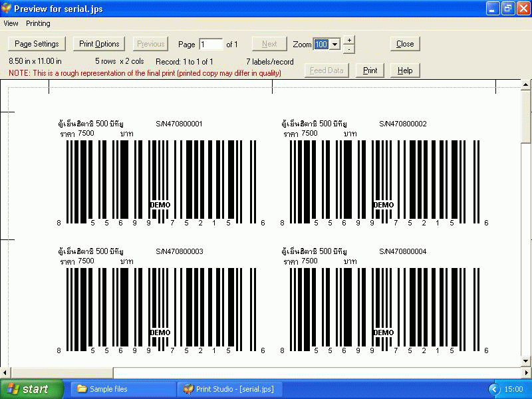Click the barcode on label S/N470800004
The image size is (532, 399).
pyautogui.click(x=385, y=309)
